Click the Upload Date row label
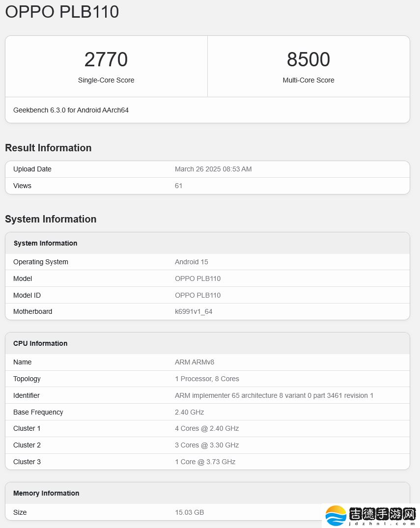 (32, 169)
